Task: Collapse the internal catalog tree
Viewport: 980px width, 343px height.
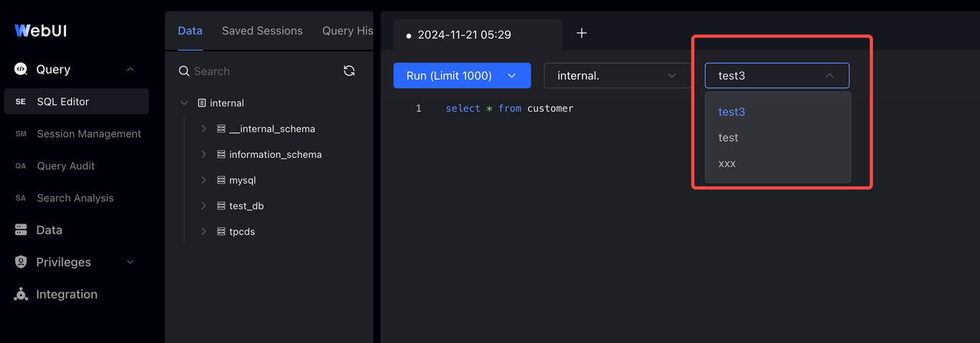Action: 184,103
